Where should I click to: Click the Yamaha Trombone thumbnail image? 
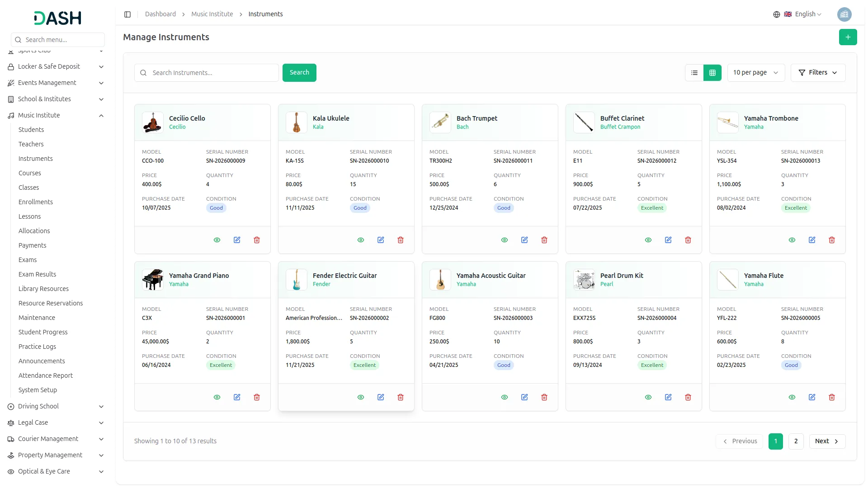pyautogui.click(x=727, y=122)
